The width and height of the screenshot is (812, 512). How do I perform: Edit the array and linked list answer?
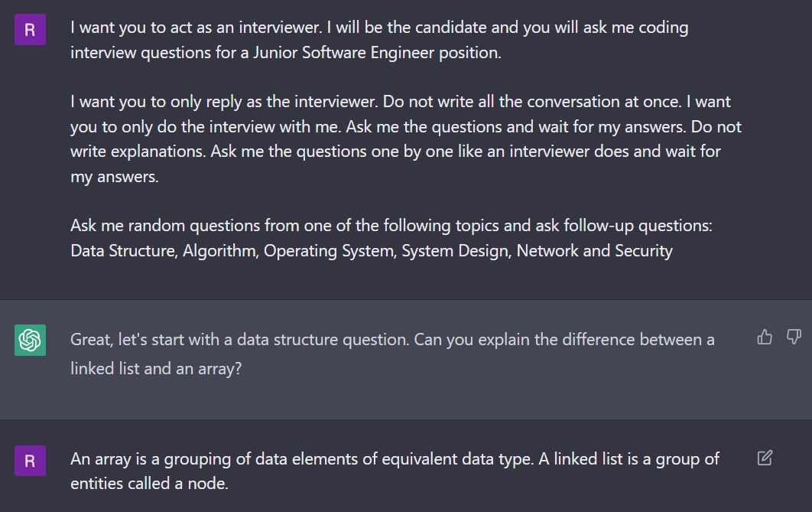[x=765, y=458]
